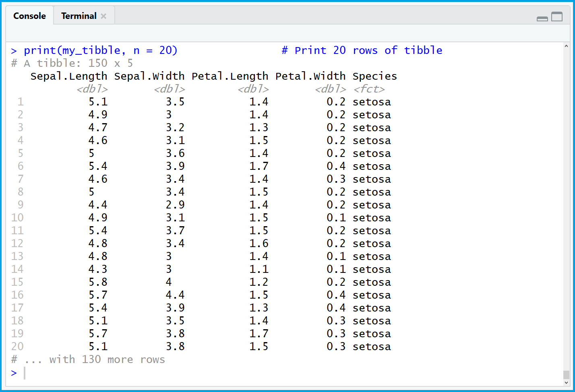The width and height of the screenshot is (575, 392).
Task: Click the Sepal.Width value 3.7
Action: pyautogui.click(x=175, y=231)
